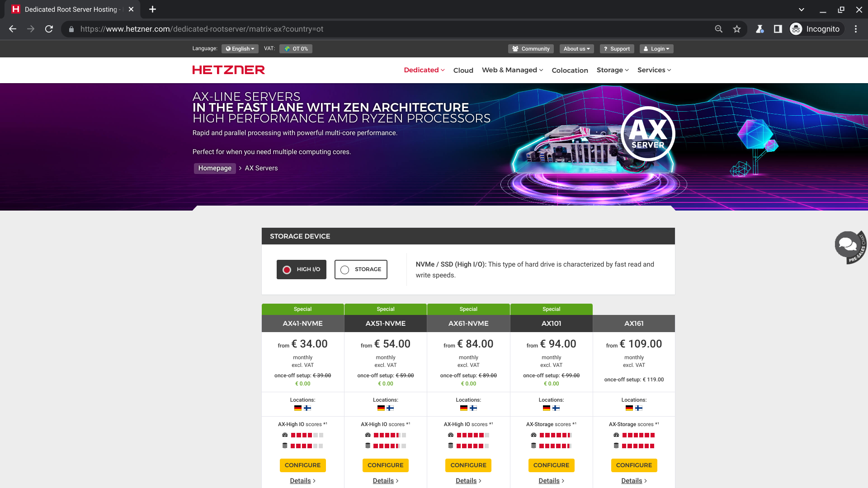Click the AX51-NVME header title
The width and height of the screenshot is (868, 488).
[x=386, y=324]
